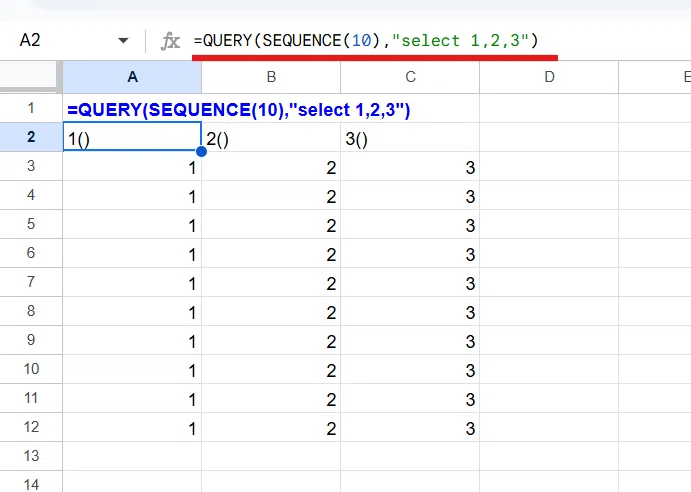Screen dimensions: 691x492
Task: Click the fx function icon
Action: click(170, 41)
